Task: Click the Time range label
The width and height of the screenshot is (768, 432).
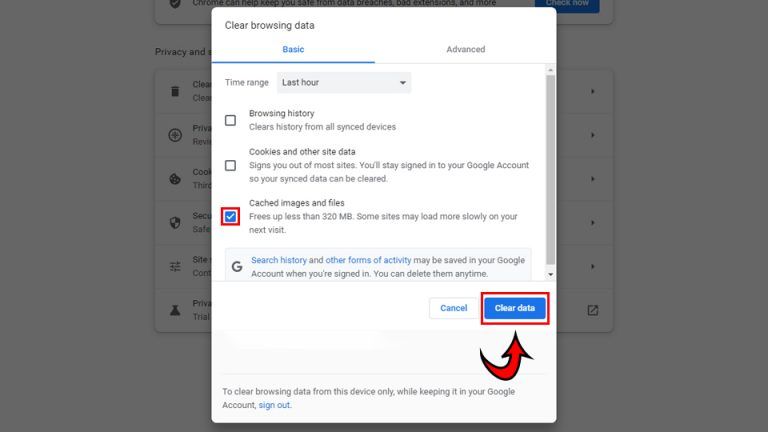Action: point(247,83)
